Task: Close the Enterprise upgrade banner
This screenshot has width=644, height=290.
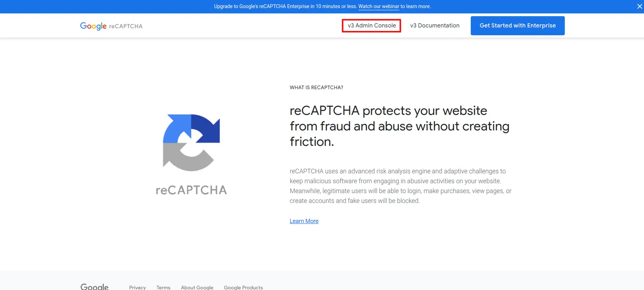Action: click(x=640, y=6)
